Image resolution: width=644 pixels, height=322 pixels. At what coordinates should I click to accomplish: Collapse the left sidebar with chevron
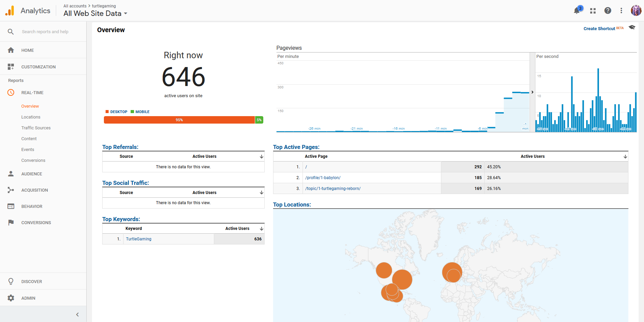(x=77, y=315)
